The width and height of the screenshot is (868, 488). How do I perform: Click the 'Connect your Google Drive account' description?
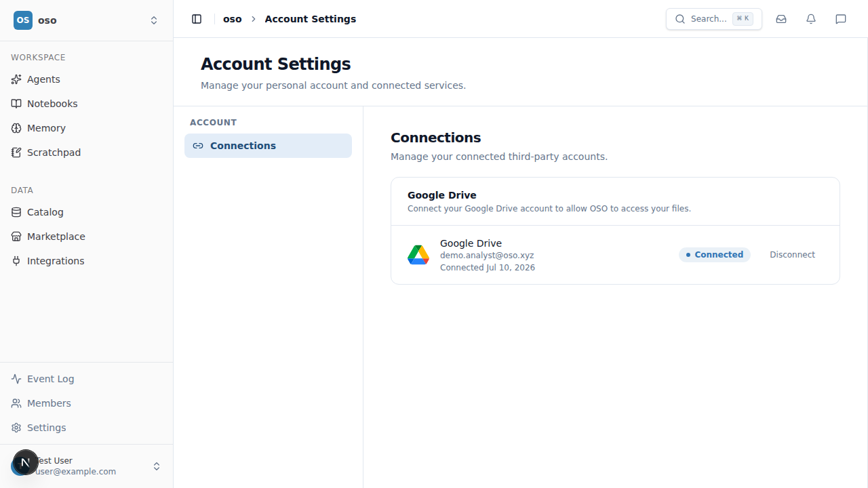point(549,209)
